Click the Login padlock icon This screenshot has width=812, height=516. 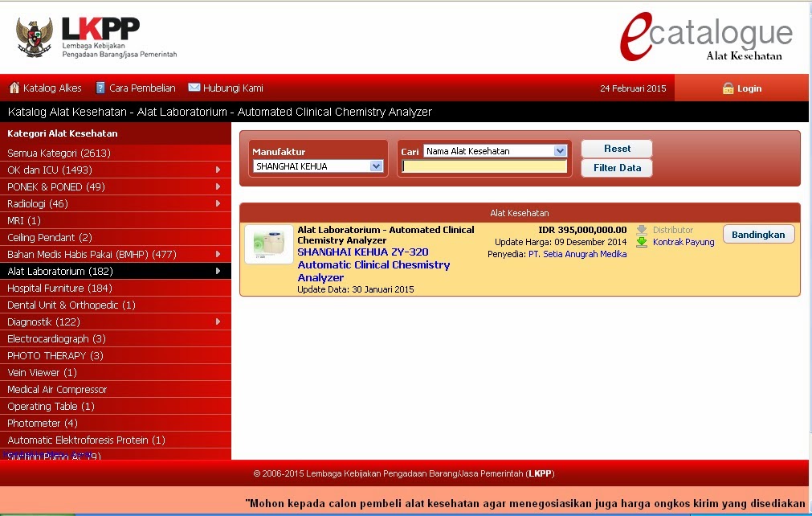click(x=728, y=88)
